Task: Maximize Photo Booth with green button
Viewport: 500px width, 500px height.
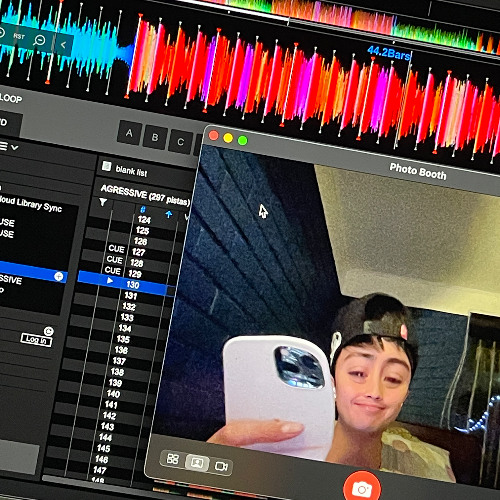Action: point(243,141)
